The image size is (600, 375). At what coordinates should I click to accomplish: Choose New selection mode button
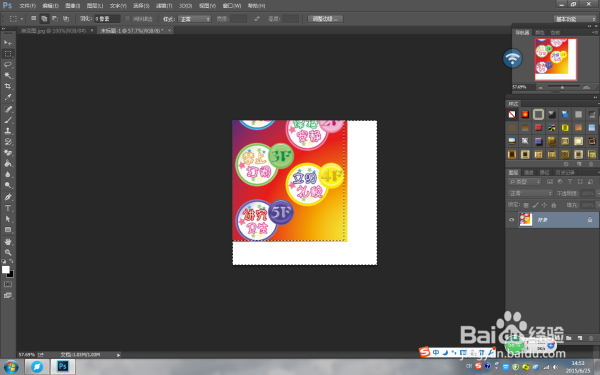(34, 18)
